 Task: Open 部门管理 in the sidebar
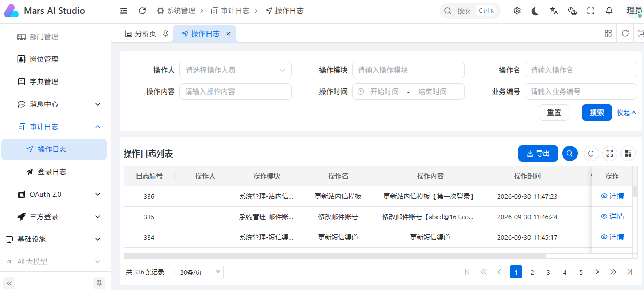(55, 37)
